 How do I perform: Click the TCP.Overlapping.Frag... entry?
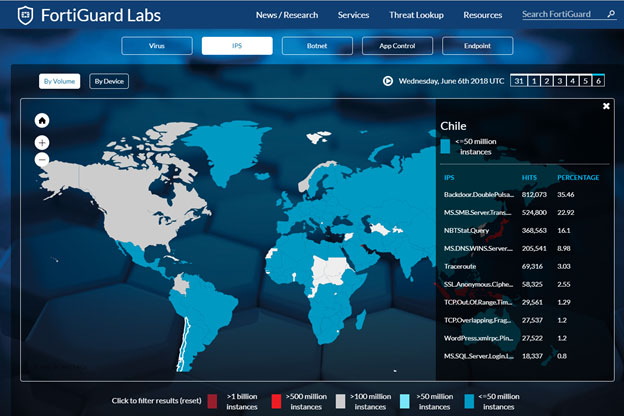click(x=478, y=320)
